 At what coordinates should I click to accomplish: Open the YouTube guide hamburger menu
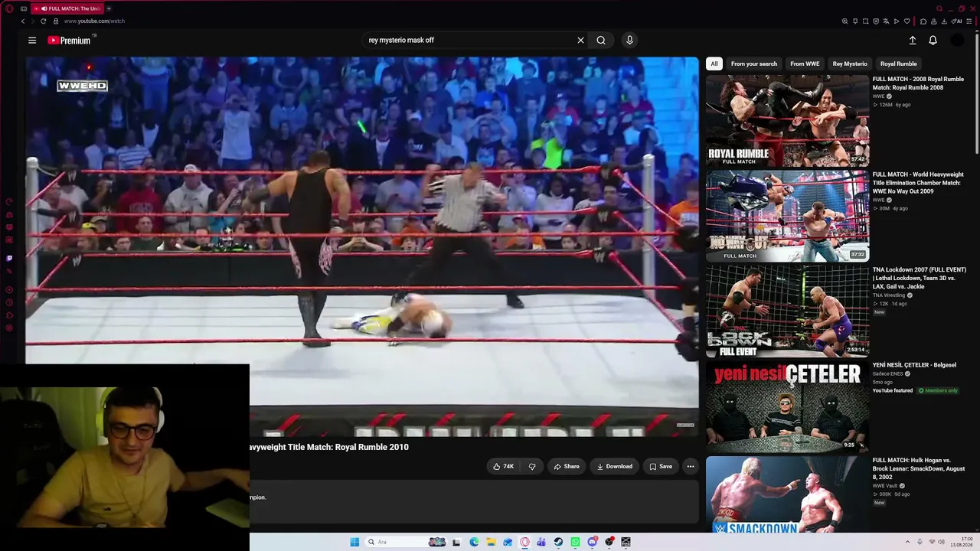(x=32, y=41)
